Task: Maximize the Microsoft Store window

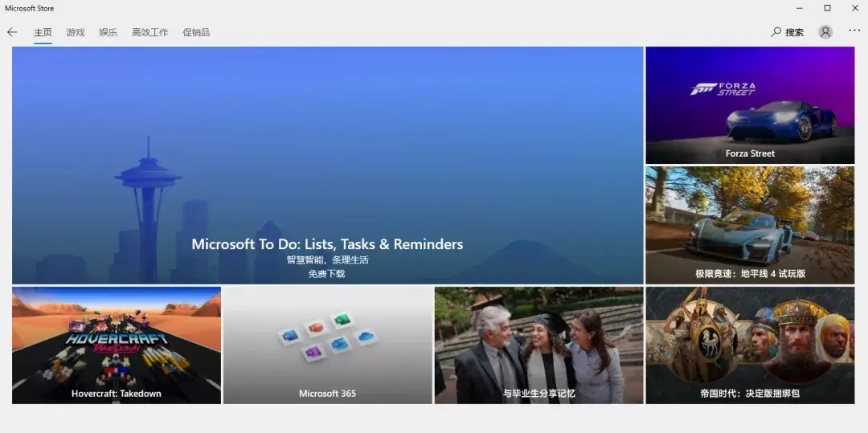Action: (x=827, y=8)
